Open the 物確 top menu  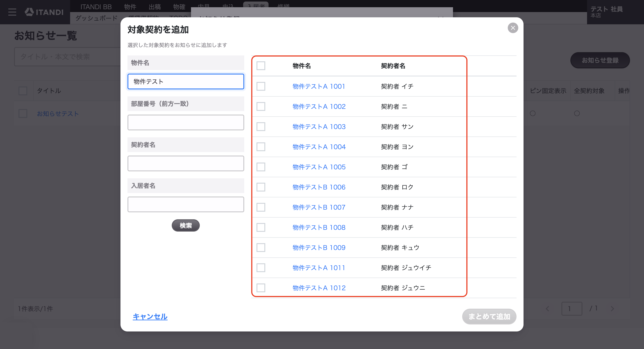coord(179,7)
